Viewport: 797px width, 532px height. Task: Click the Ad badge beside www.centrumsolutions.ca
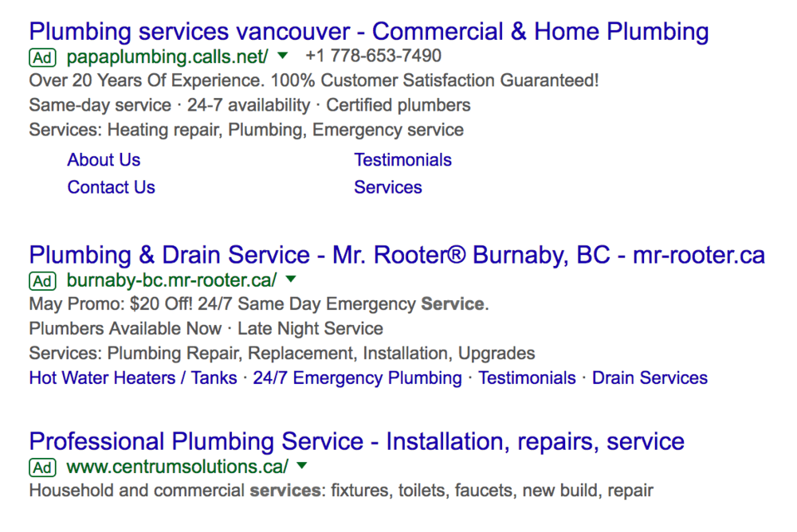click(42, 467)
